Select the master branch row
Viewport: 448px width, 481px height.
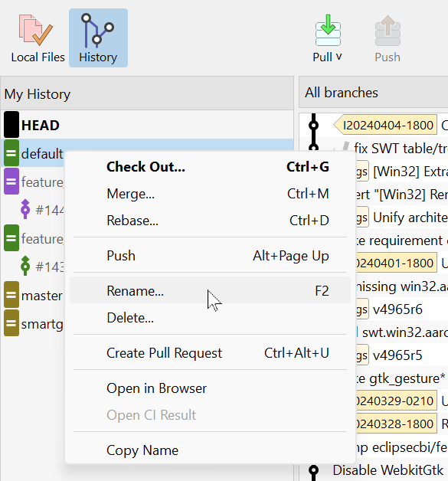(33, 295)
